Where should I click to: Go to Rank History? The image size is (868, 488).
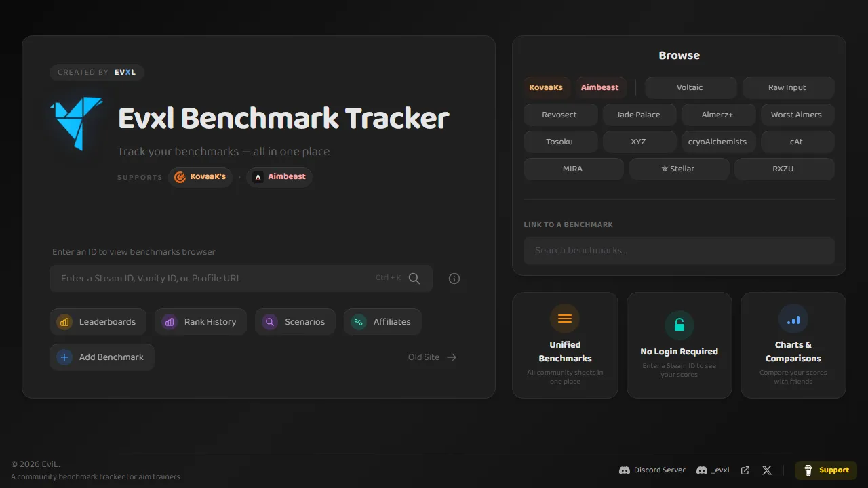(202, 322)
